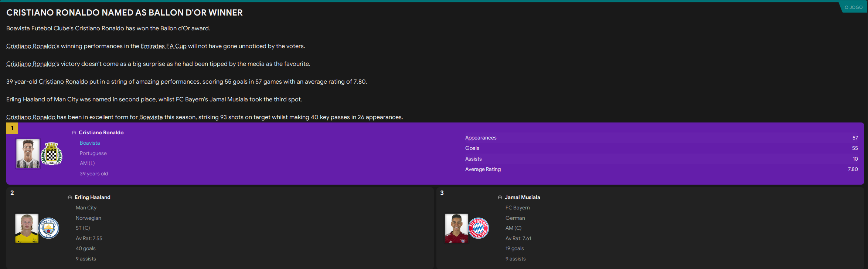Click the '39 years old' age text
Viewport: 868px width, 269px height.
tap(94, 174)
